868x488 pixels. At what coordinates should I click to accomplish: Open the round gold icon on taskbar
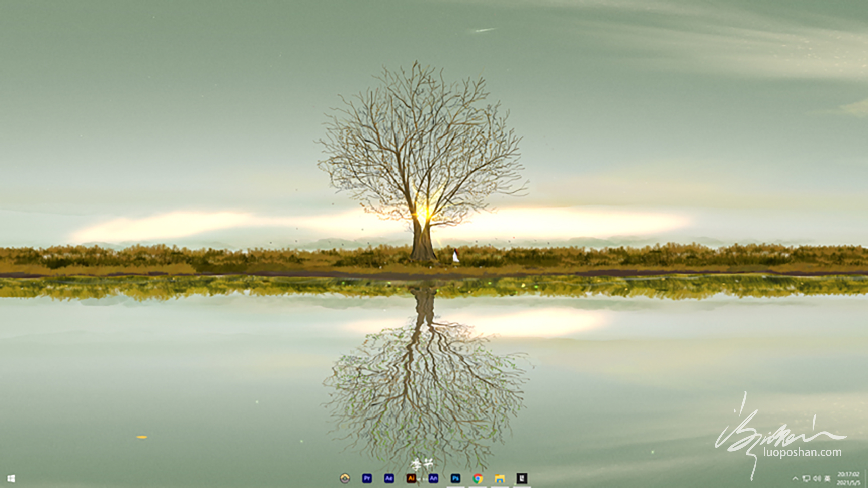345,478
